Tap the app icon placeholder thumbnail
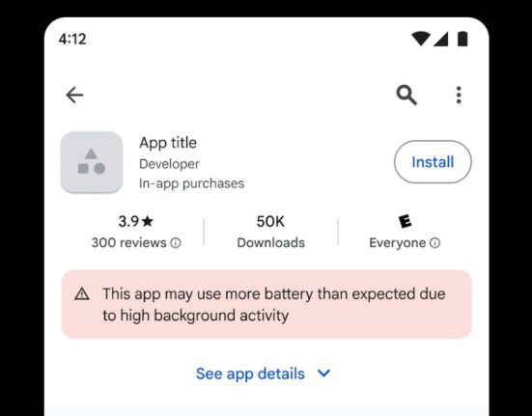The image size is (532, 416). (x=92, y=162)
